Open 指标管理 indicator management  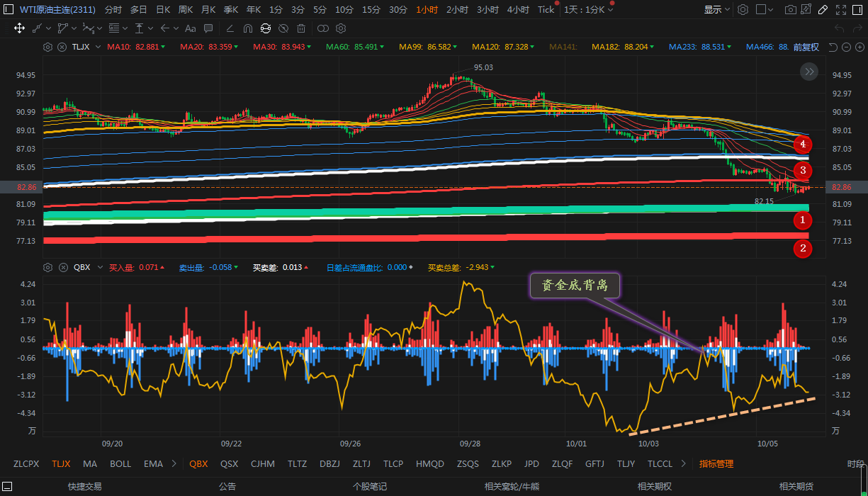coord(716,464)
